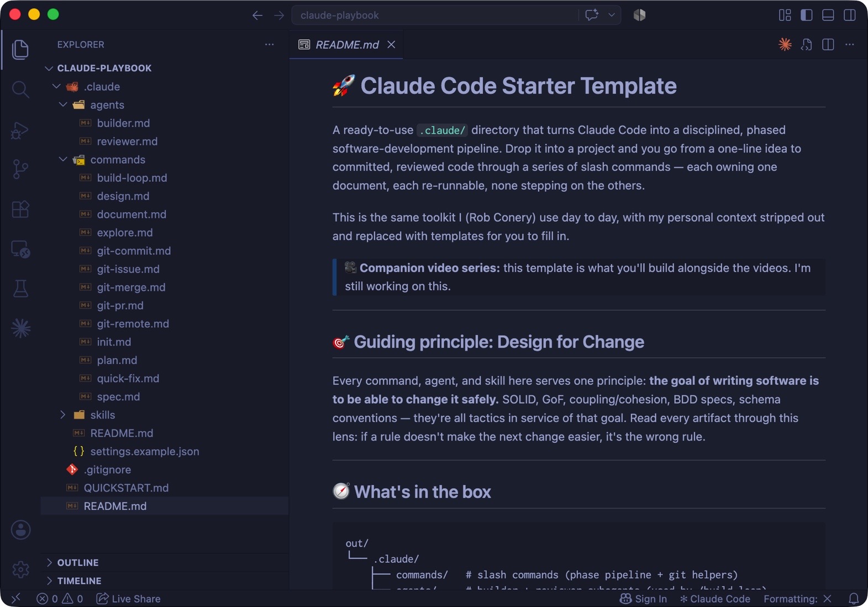Toggle the primary side bar
Viewport: 868px width, 607px height.
[806, 15]
